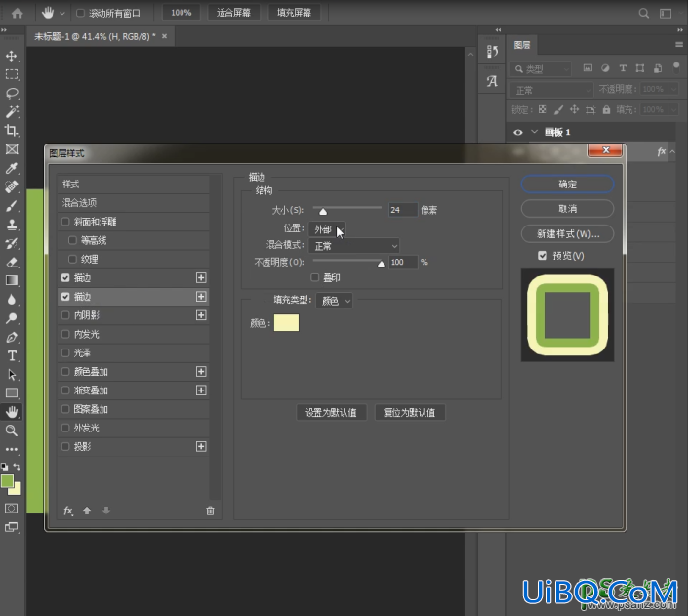The image size is (688, 616).
Task: Open the 位置 position dropdown
Action: coord(327,229)
